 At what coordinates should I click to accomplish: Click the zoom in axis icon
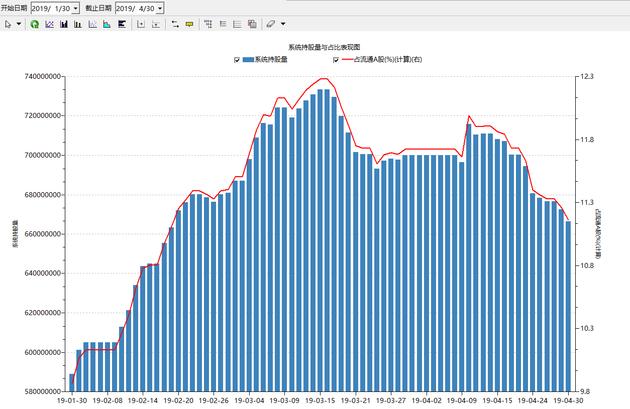point(141,24)
